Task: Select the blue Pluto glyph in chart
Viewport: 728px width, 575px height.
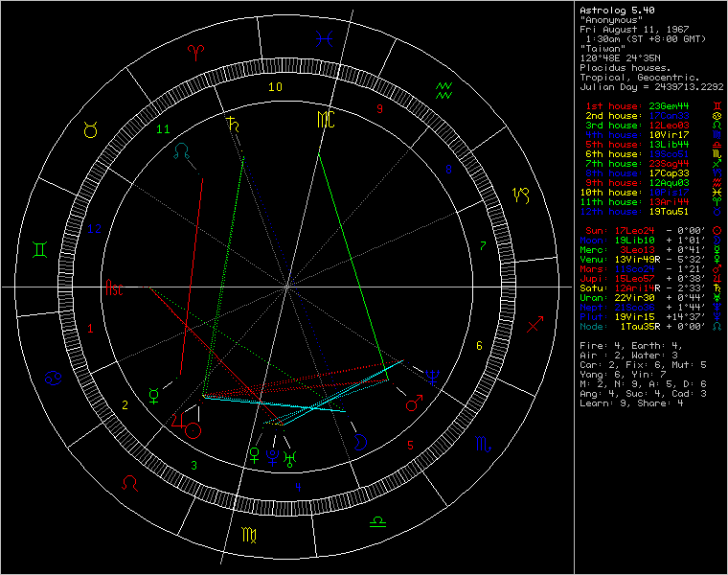Action: (272, 457)
